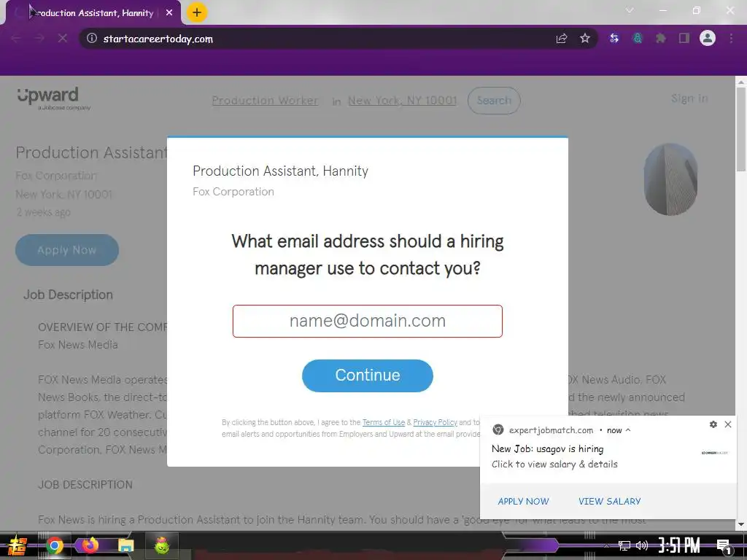Click the building company thumbnail
The width and height of the screenshot is (747, 560).
pyautogui.click(x=671, y=179)
